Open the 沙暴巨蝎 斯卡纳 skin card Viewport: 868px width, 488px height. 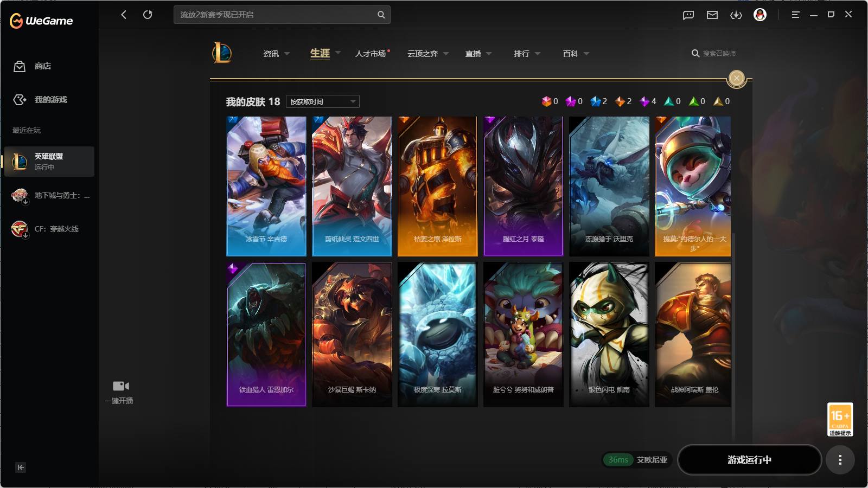[352, 335]
